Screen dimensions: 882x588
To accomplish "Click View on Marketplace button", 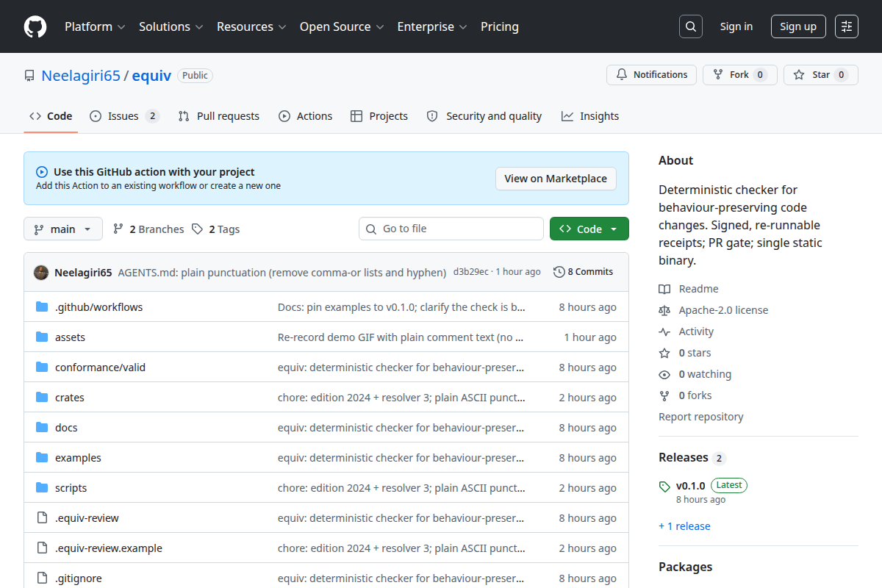I will [556, 179].
